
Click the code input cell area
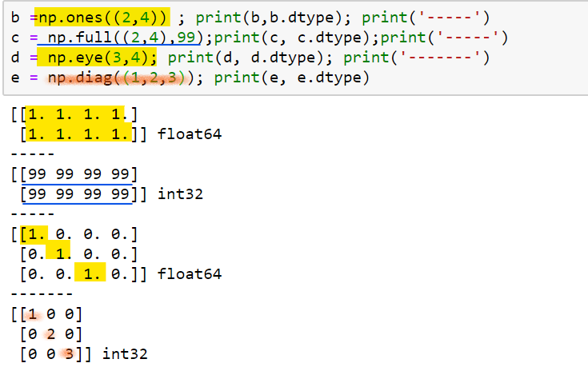tap(295, 48)
